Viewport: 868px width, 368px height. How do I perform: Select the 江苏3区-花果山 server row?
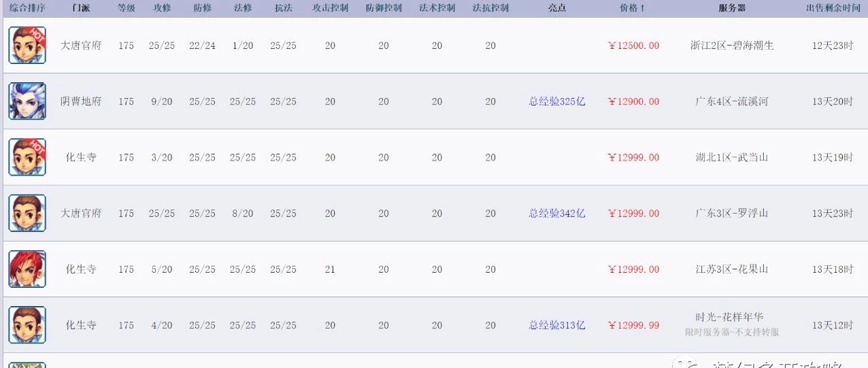(x=434, y=269)
